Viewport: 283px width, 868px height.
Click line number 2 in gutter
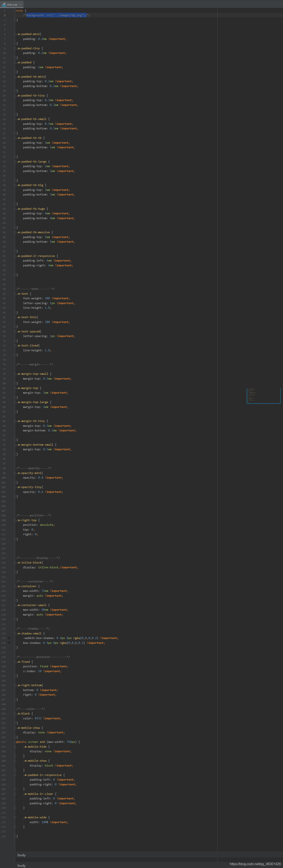click(5, 15)
